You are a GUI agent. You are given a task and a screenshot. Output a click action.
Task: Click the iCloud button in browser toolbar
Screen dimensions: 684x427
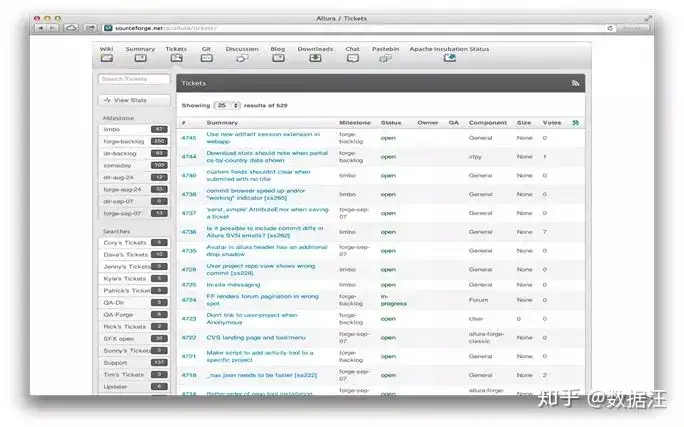[71, 28]
